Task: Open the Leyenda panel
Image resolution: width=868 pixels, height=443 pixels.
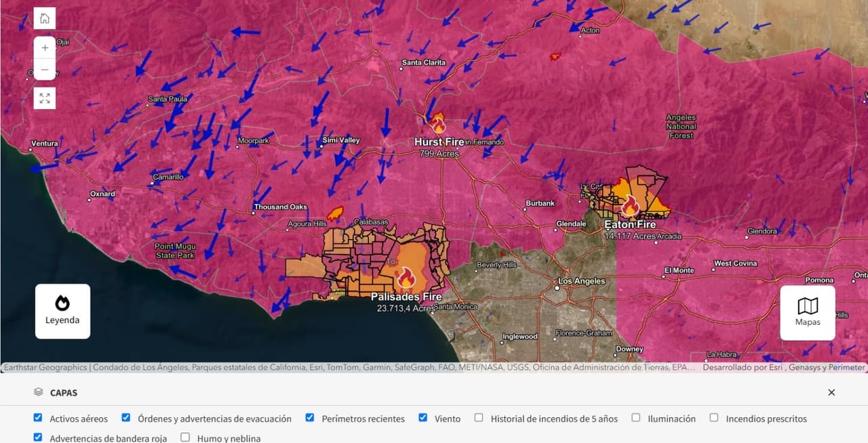Action: pos(62,311)
